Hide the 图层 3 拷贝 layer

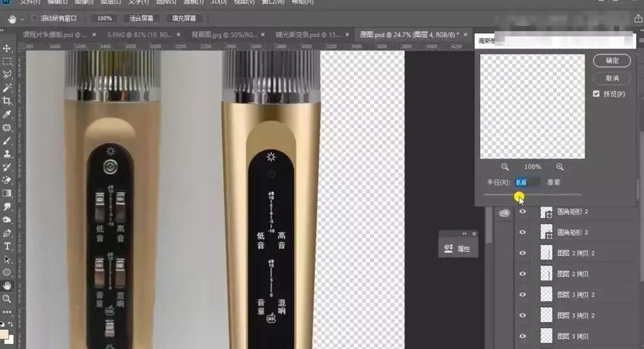click(x=522, y=336)
